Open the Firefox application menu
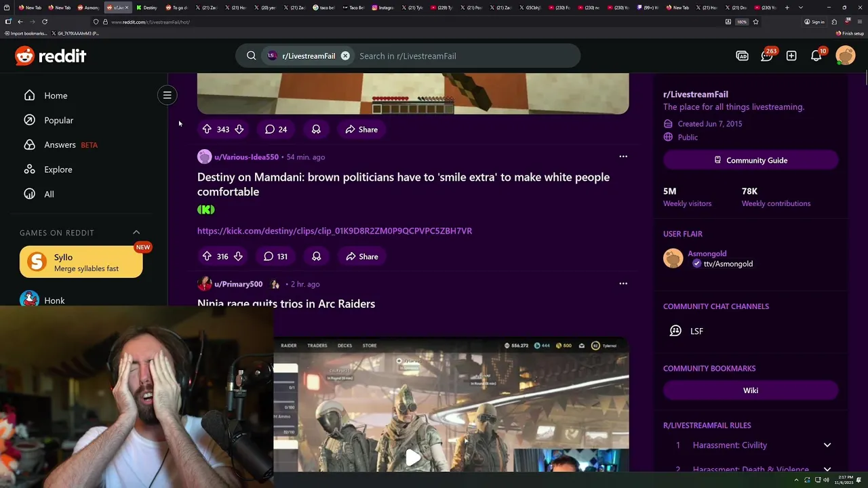 [x=859, y=22]
